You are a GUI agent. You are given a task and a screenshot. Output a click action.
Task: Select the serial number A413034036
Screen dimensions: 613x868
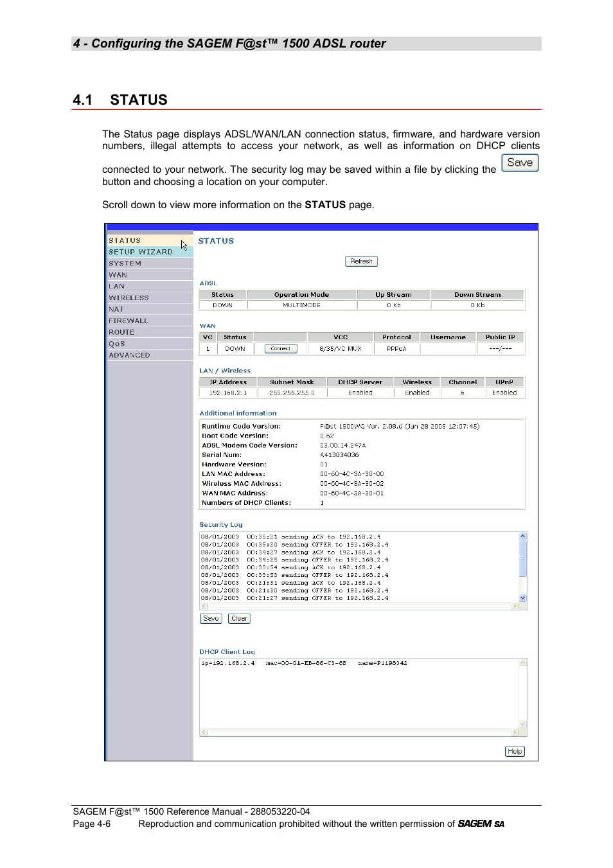click(339, 455)
